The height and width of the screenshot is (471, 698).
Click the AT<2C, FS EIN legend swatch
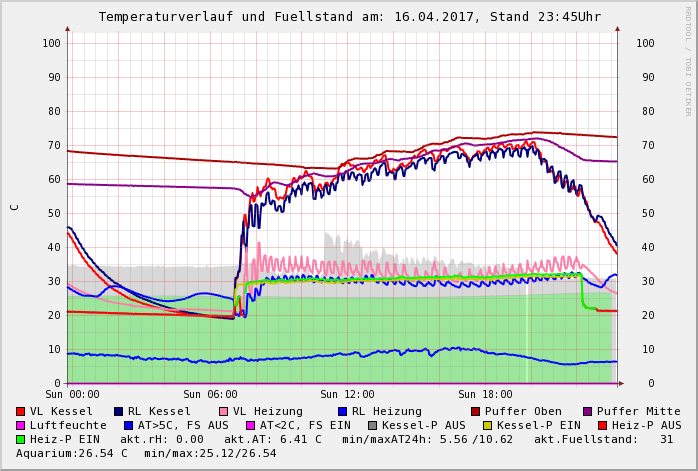250,426
